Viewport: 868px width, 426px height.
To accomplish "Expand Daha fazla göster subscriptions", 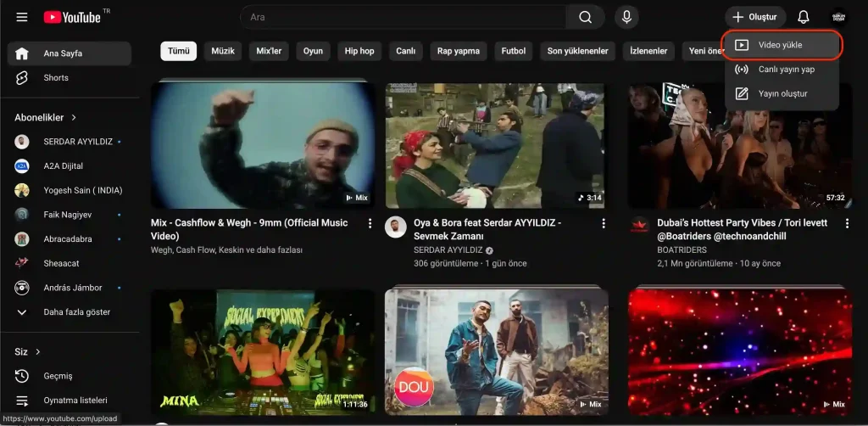I will tap(76, 312).
